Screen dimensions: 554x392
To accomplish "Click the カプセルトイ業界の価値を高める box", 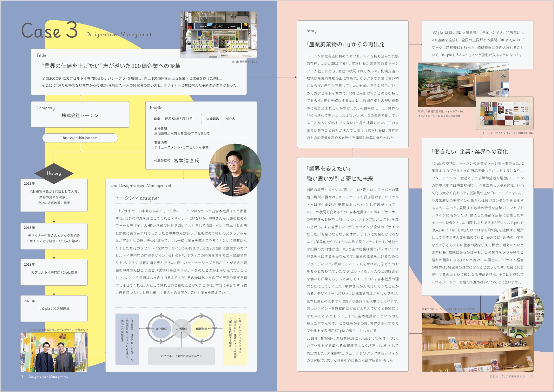I will pyautogui.click(x=181, y=356).
